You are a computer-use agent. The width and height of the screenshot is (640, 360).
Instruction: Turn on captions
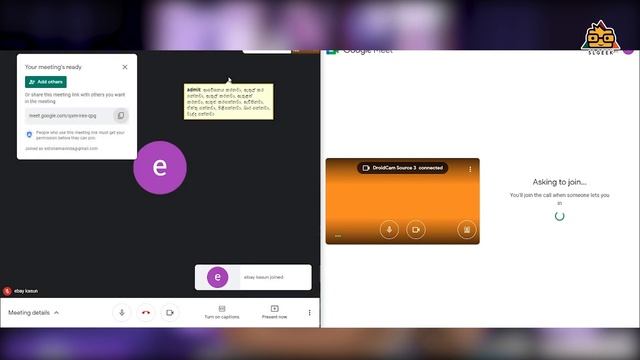coord(222,312)
